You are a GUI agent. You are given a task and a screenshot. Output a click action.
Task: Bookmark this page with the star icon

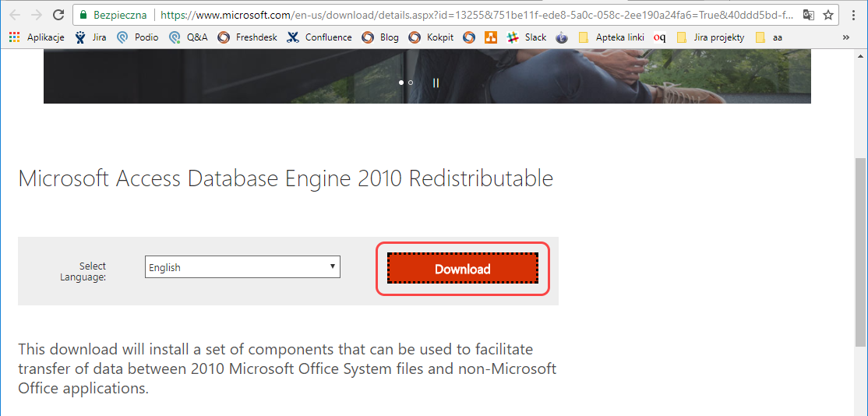point(828,15)
